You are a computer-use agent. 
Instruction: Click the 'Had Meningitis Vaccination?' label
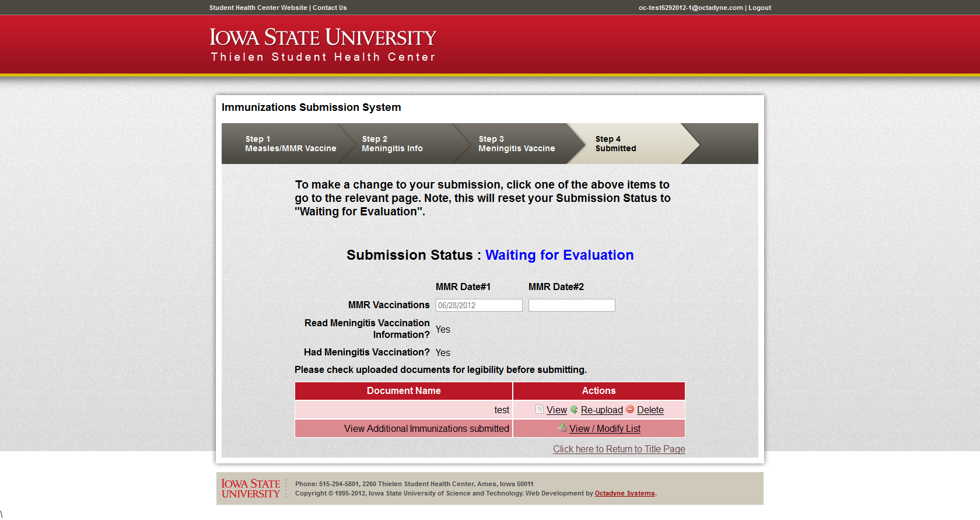click(367, 353)
